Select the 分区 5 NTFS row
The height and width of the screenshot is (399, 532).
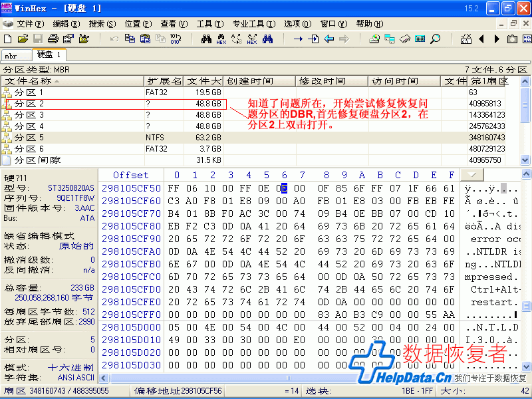click(x=253, y=138)
